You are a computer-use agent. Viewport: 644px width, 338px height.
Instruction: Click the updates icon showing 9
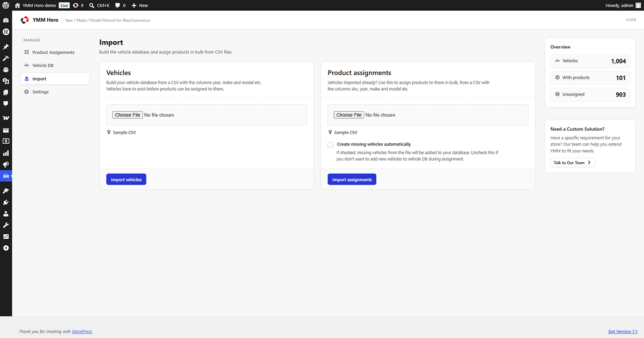pos(78,5)
